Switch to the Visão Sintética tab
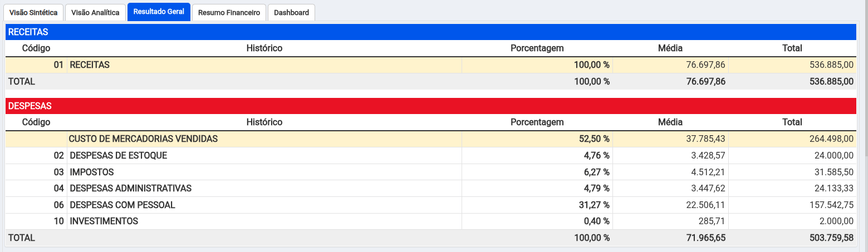This screenshot has width=868, height=252. click(x=33, y=12)
